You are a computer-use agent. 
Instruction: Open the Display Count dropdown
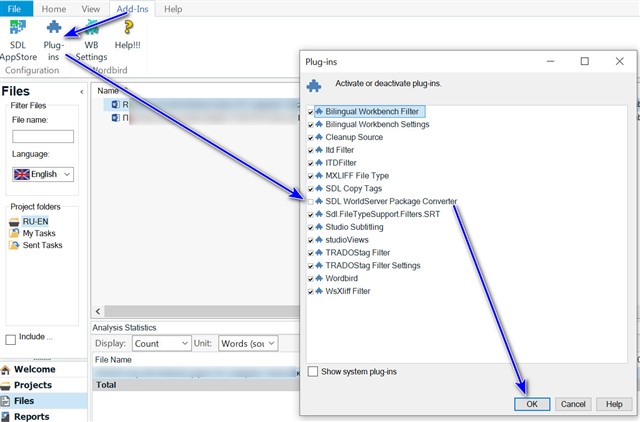point(161,344)
